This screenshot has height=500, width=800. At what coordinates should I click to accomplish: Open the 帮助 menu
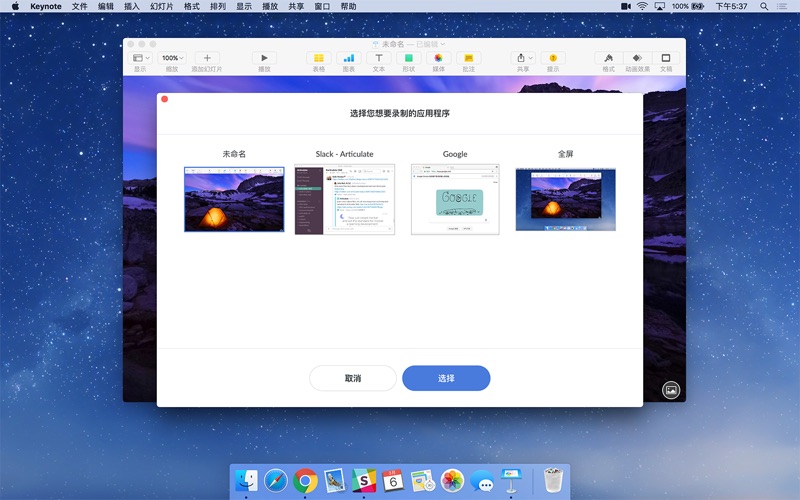[348, 6]
